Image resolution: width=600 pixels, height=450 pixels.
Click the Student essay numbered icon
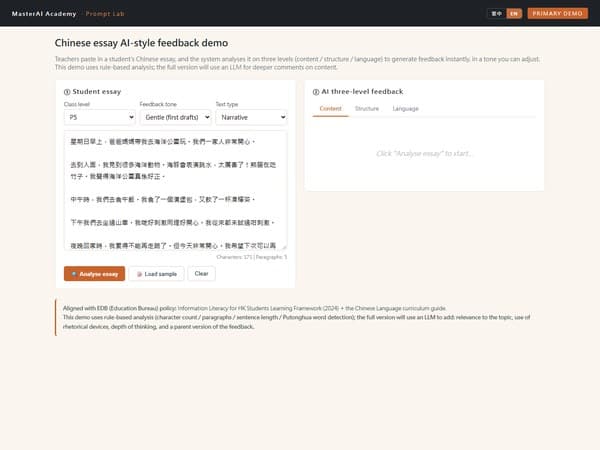click(x=67, y=92)
